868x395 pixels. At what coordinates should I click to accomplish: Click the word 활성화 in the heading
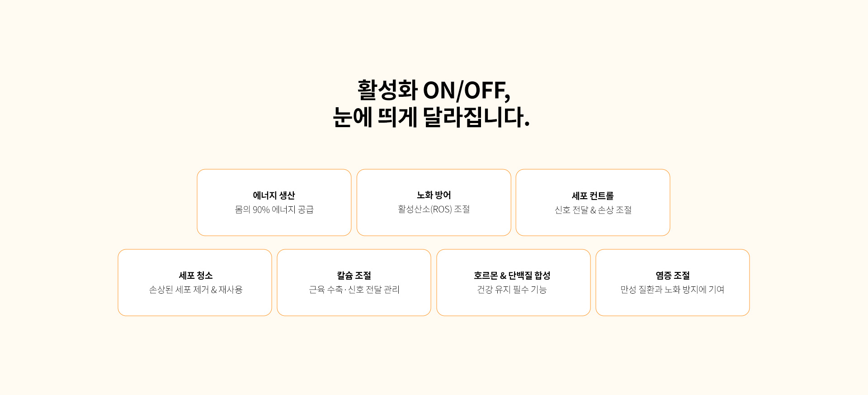coord(387,90)
